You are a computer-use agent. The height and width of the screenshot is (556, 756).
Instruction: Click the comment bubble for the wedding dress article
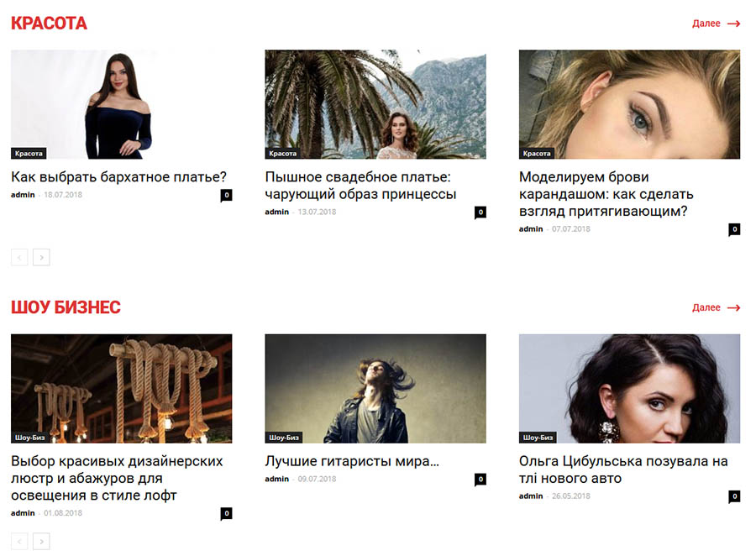[480, 212]
